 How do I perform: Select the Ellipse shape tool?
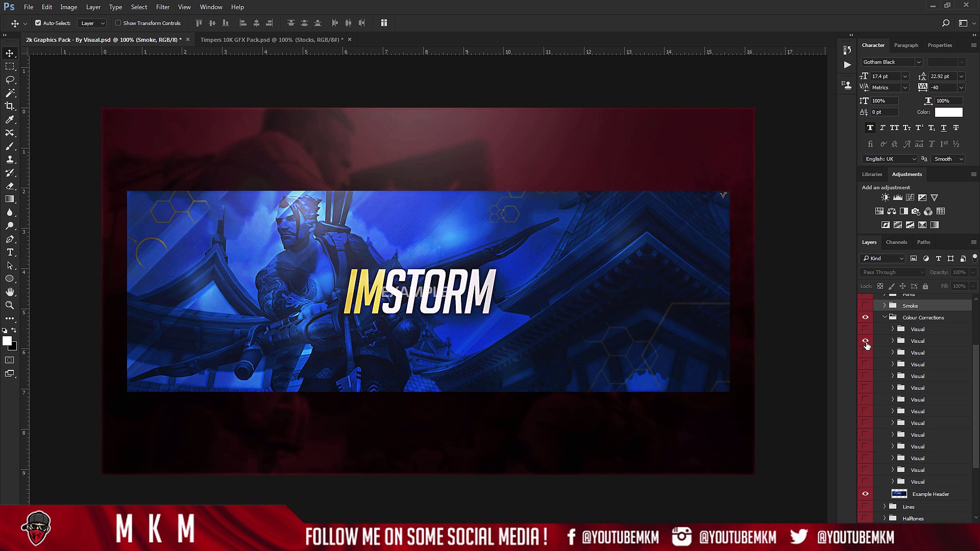pyautogui.click(x=10, y=279)
